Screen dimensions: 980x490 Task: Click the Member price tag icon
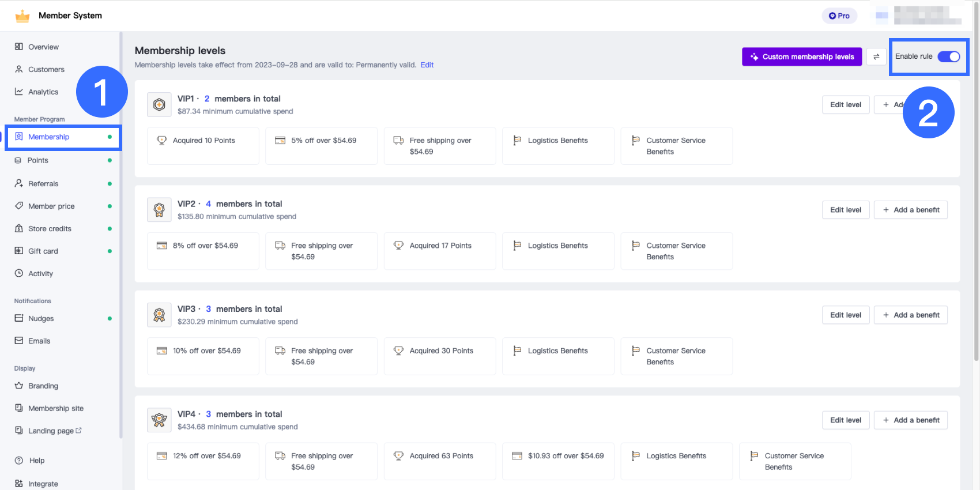click(19, 206)
